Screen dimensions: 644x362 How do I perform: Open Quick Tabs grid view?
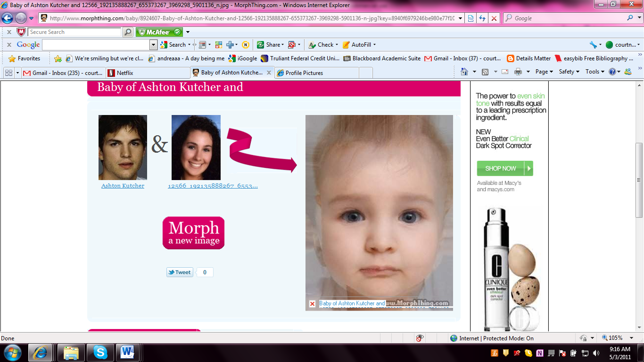click(x=8, y=73)
